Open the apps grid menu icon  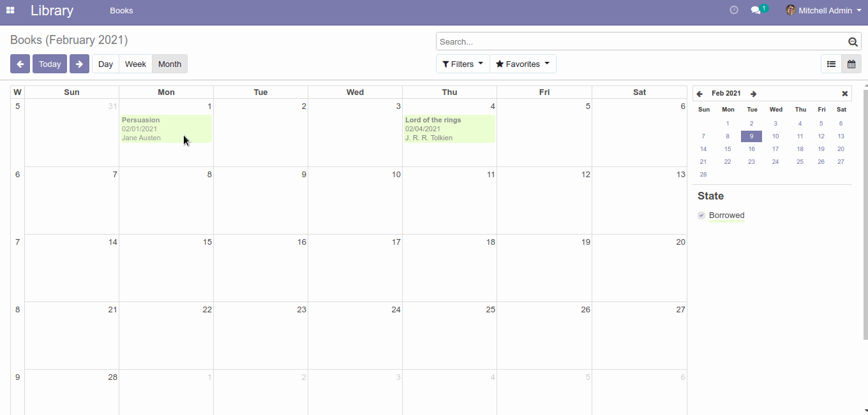click(10, 10)
